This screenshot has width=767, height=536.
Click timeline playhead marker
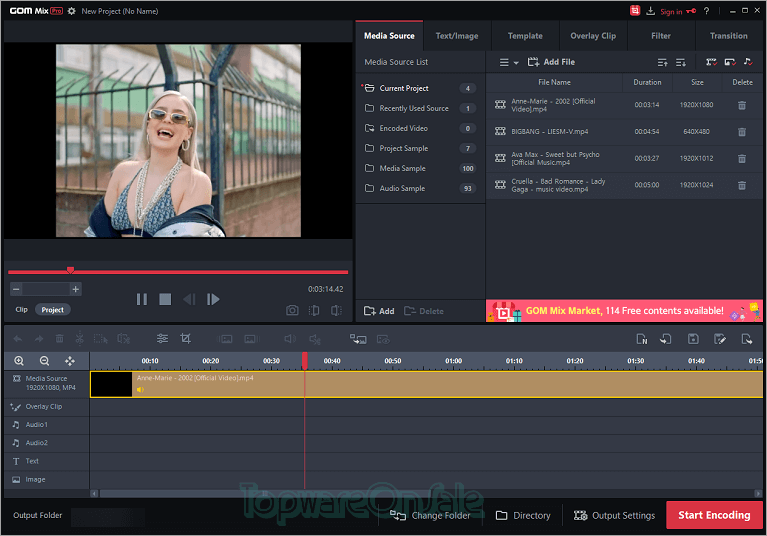pyautogui.click(x=305, y=360)
